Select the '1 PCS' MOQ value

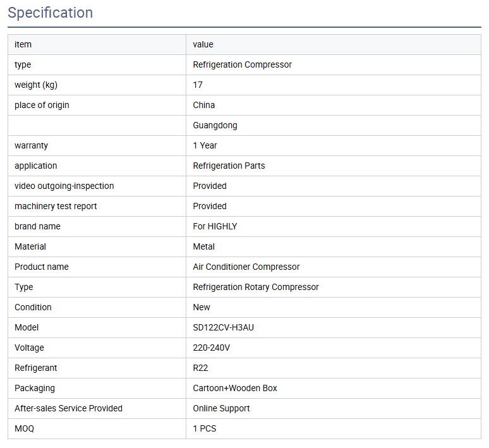(205, 428)
